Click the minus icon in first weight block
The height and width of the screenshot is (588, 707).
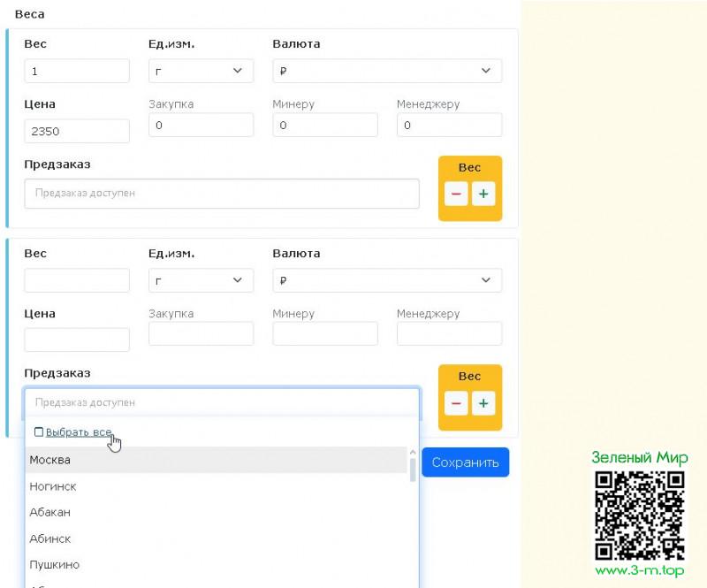456,194
